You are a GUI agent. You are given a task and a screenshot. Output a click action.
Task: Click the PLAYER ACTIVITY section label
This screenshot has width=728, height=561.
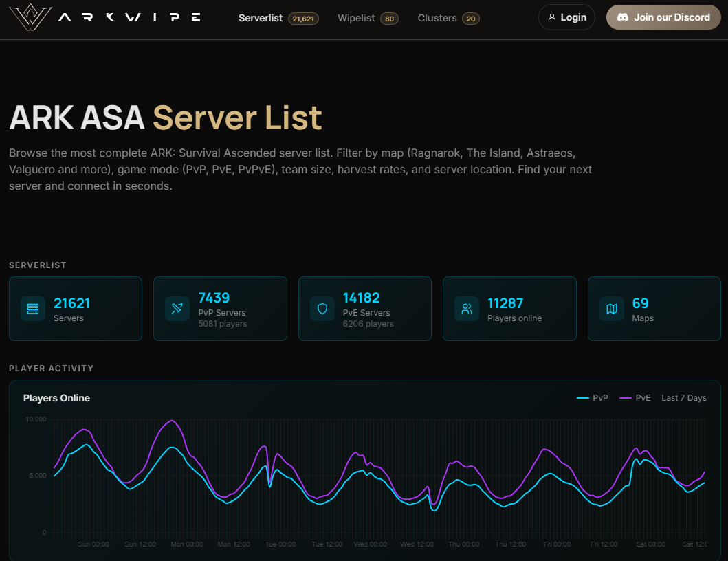(51, 368)
